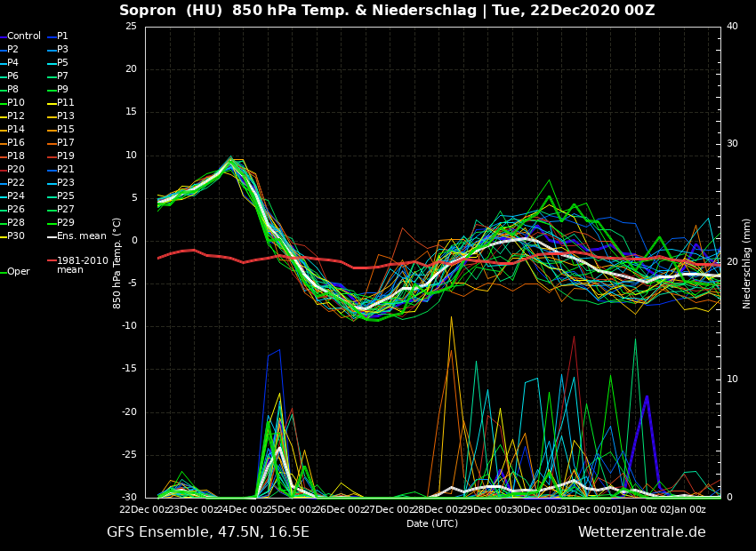
Task: Click the 1981-2010 mean legend entry
Action: (x=82, y=265)
